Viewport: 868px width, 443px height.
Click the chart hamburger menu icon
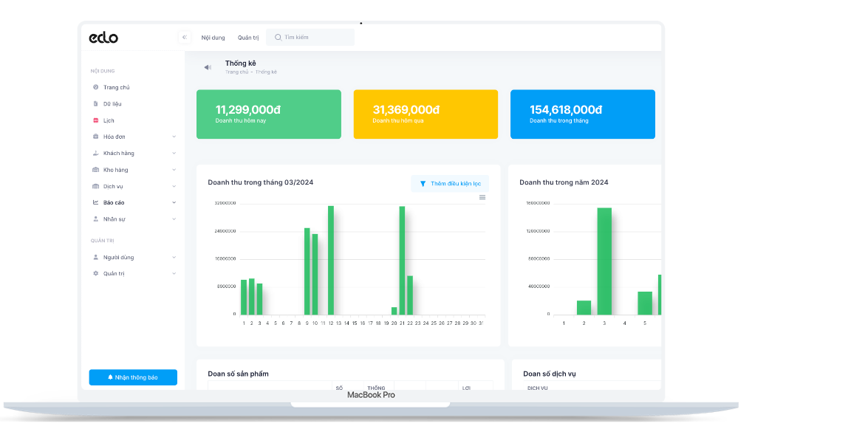tap(482, 197)
